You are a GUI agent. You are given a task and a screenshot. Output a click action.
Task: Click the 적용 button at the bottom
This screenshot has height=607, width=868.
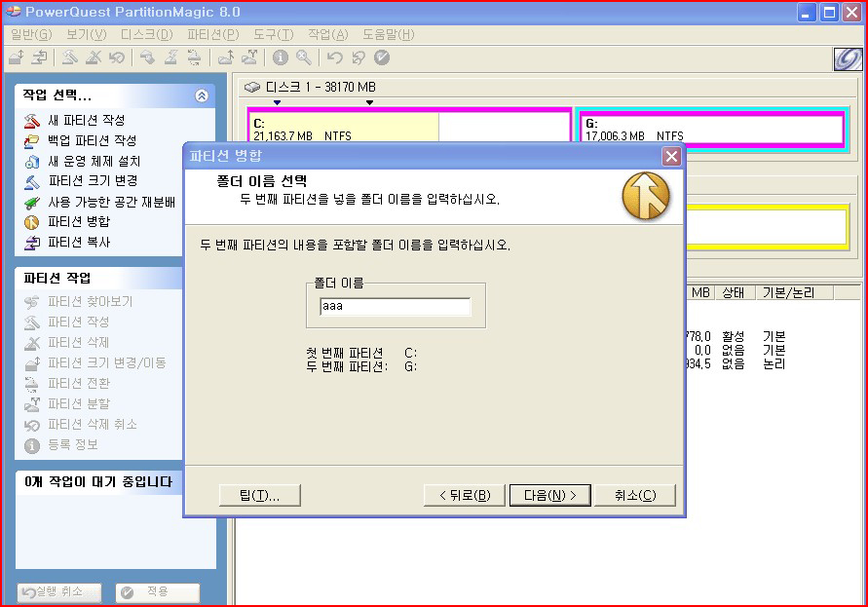coord(158,592)
